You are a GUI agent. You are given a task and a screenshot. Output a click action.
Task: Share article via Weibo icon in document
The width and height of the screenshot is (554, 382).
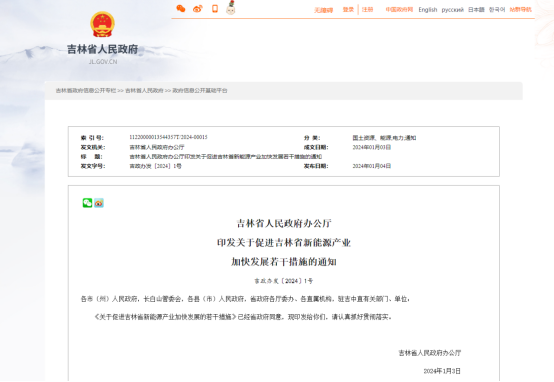99,203
